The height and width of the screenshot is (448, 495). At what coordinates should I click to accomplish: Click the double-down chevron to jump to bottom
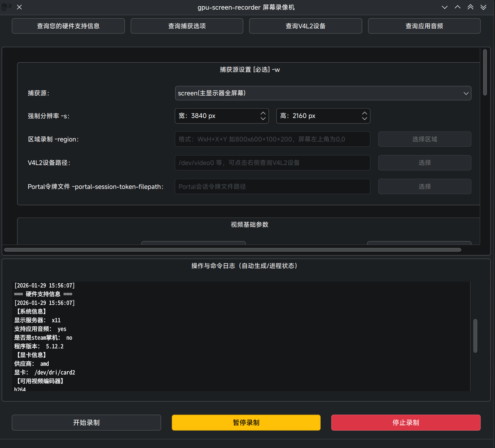tap(483, 7)
